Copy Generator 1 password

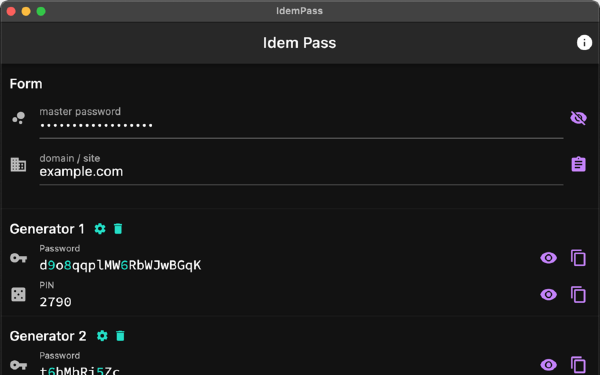578,258
